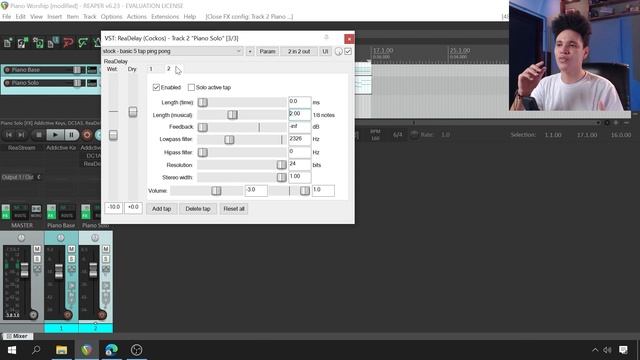This screenshot has height=360, width=640.
Task: Click the transport Pause button
Action: point(71,135)
